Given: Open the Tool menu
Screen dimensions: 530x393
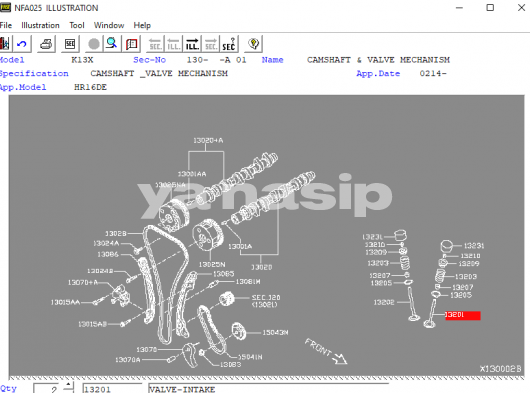Looking at the screenshot, I should coord(77,25).
